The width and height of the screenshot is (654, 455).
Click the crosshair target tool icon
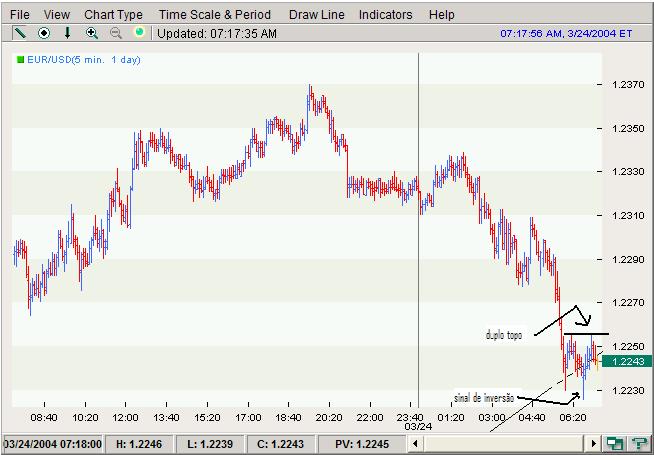[44, 33]
